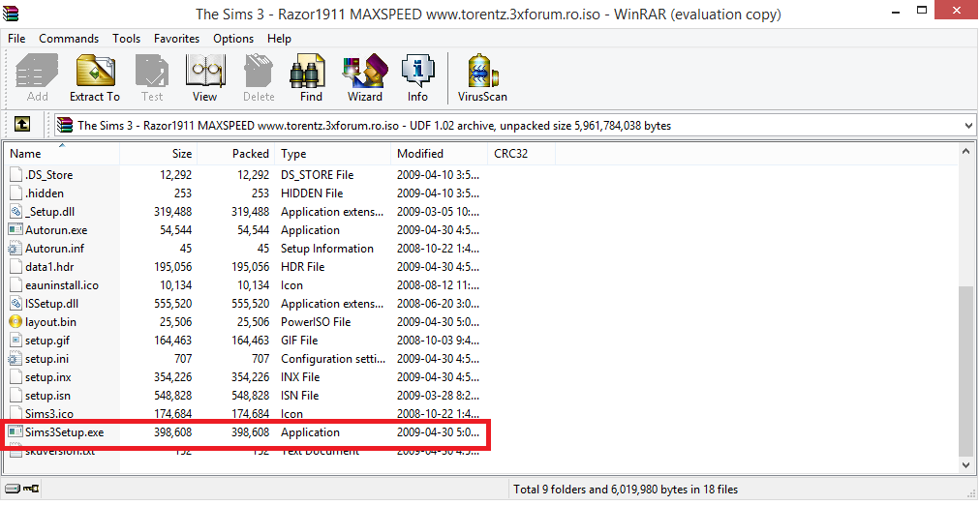Sort files by Name column

pos(61,154)
